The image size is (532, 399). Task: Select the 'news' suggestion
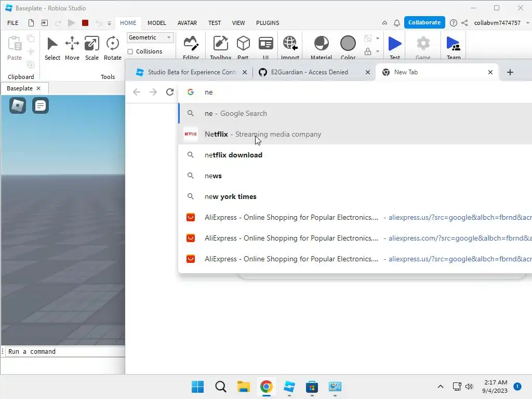pyautogui.click(x=355, y=176)
